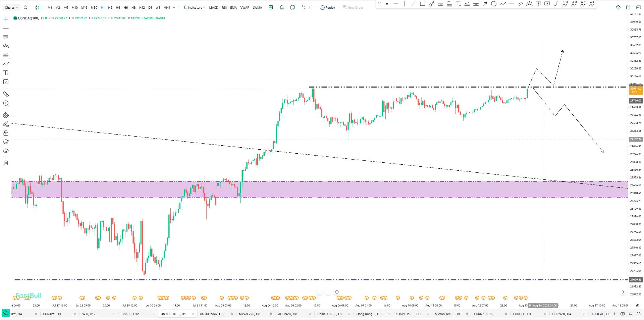Zoom out chart with minus button
Viewport: 644px width, 320px height.
coord(328,292)
